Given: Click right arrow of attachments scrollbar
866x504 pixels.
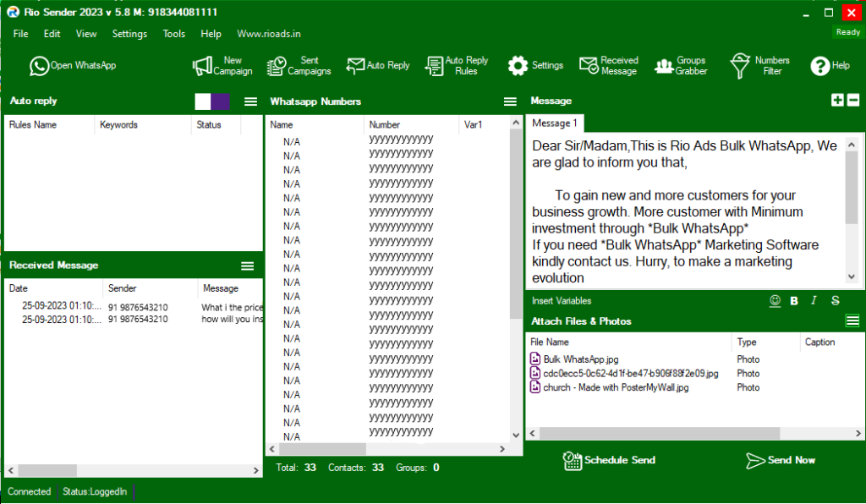Looking at the screenshot, I should (x=858, y=433).
